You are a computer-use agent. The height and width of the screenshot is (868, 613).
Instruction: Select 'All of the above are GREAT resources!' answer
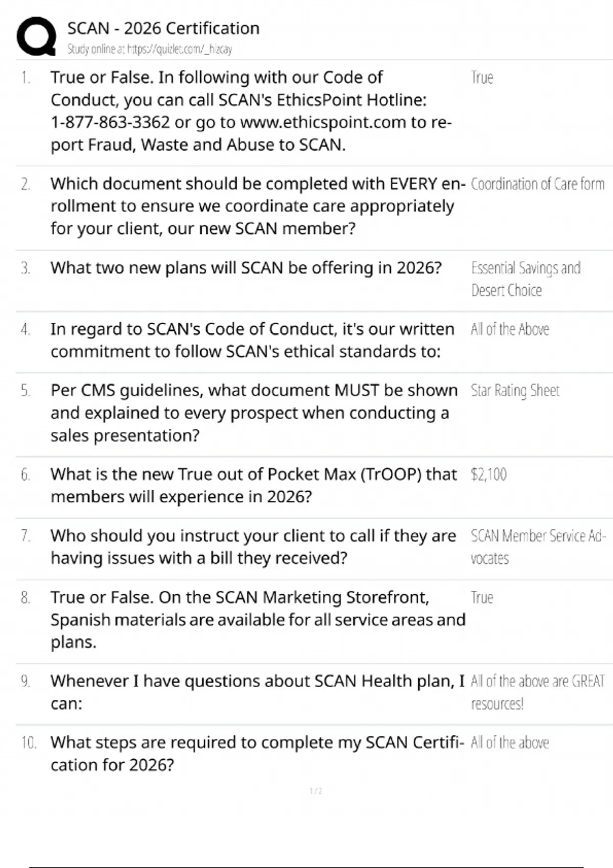tap(537, 692)
